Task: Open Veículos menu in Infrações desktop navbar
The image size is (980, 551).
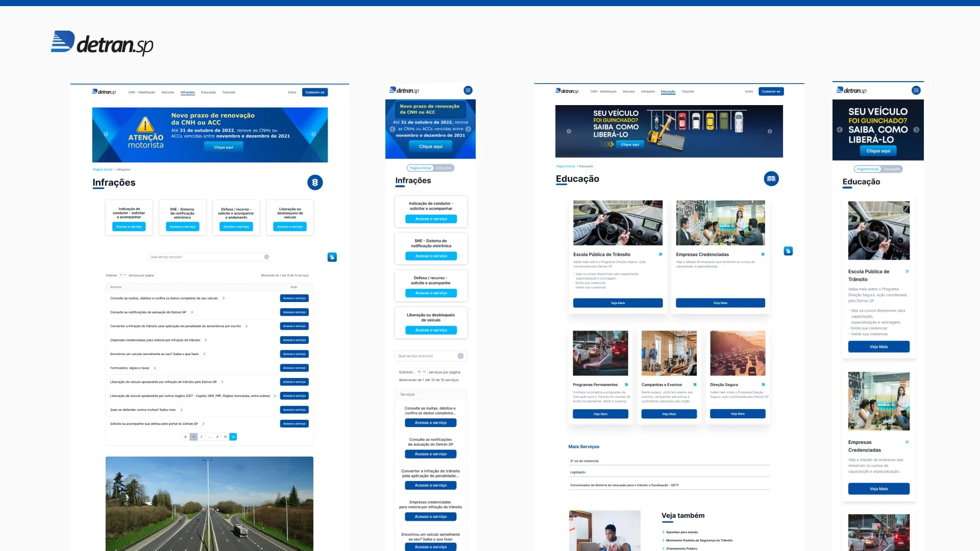Action: [x=167, y=92]
